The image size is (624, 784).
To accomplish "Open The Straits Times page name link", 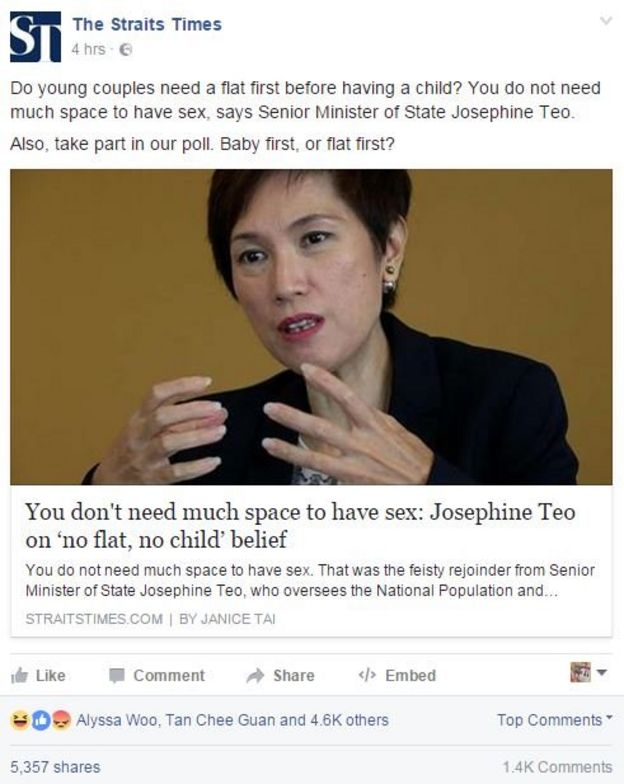I will (x=147, y=24).
